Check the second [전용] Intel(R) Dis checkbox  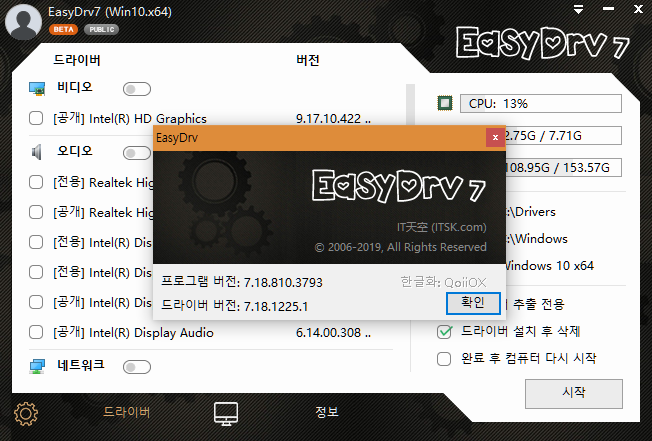[36, 272]
